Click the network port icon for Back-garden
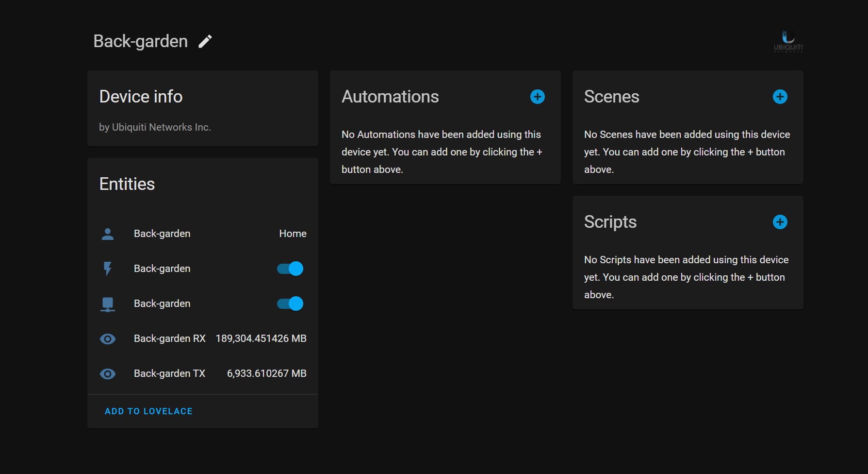Screen dimensions: 868x474 [108, 304]
